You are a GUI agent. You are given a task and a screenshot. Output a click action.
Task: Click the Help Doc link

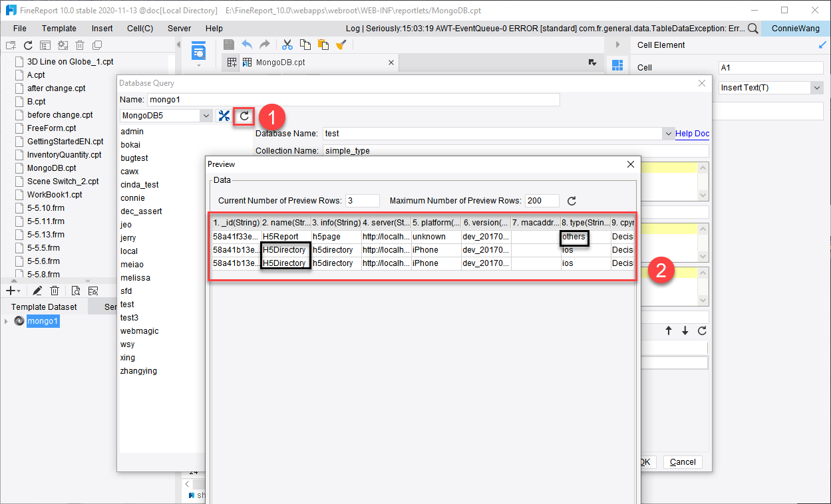[x=692, y=133]
